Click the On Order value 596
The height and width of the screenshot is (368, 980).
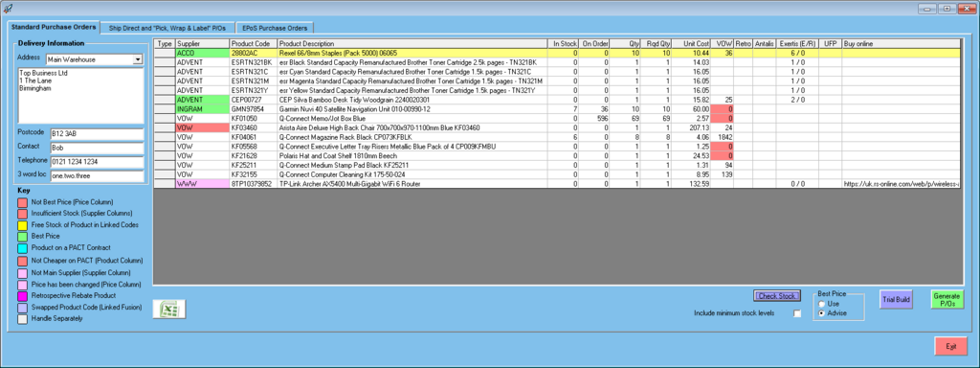click(593, 118)
